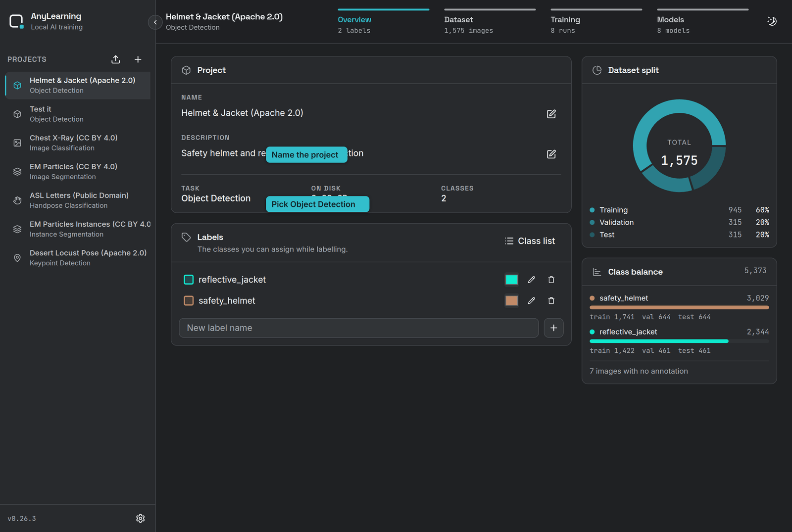The height and width of the screenshot is (532, 792).
Task: Open the Chest X-Ray project
Action: pyautogui.click(x=78, y=143)
